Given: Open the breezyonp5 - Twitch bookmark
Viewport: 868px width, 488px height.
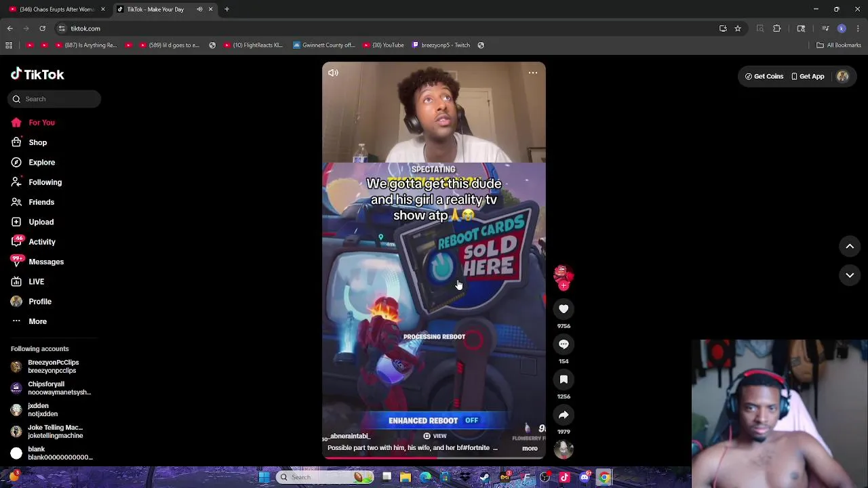Looking at the screenshot, I should tap(441, 45).
